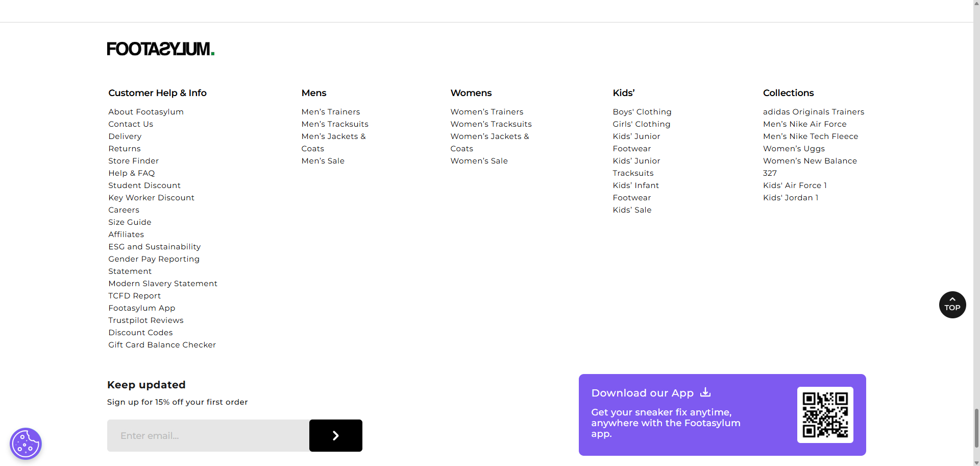
Task: Submit email with arrow button
Action: (335, 436)
